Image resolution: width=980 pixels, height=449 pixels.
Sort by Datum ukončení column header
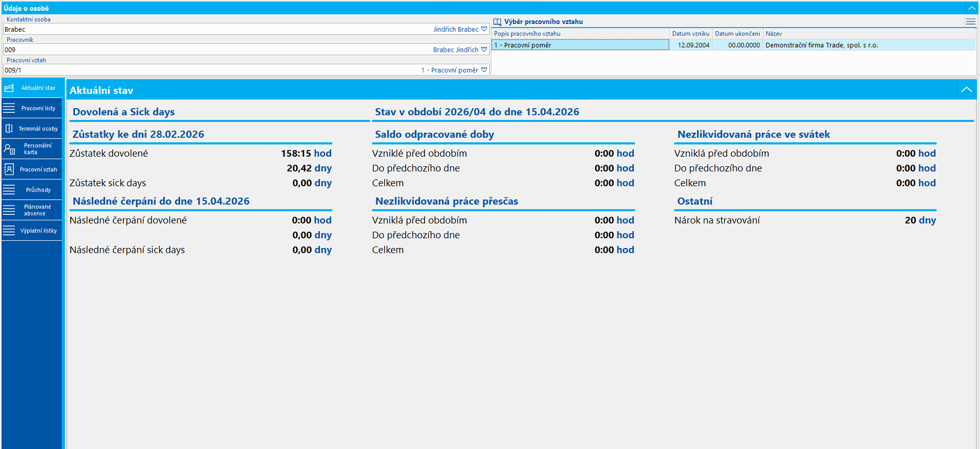(x=737, y=34)
